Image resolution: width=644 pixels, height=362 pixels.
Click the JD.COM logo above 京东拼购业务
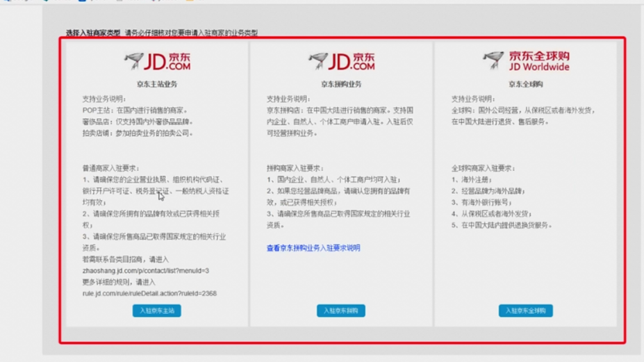[342, 61]
